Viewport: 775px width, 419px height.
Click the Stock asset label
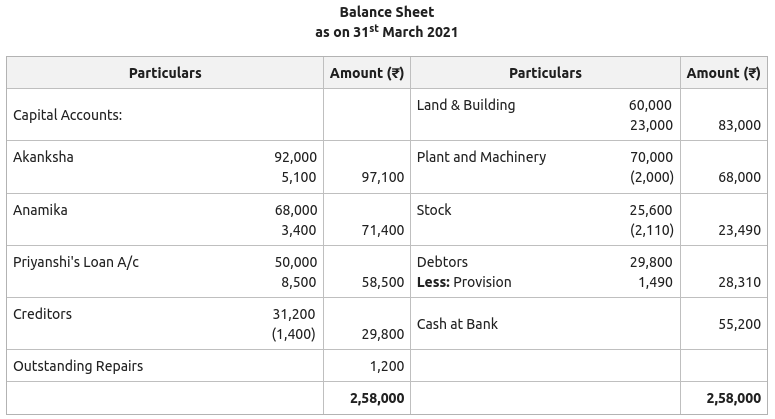tap(434, 210)
